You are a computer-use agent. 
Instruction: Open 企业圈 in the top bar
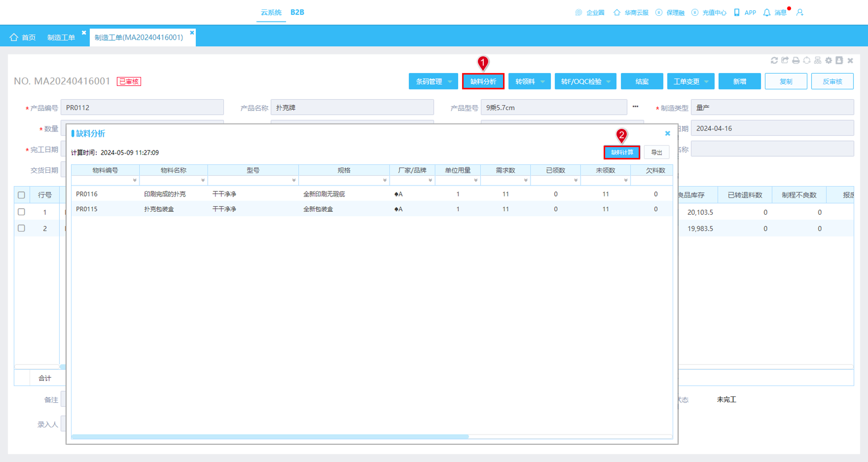590,12
